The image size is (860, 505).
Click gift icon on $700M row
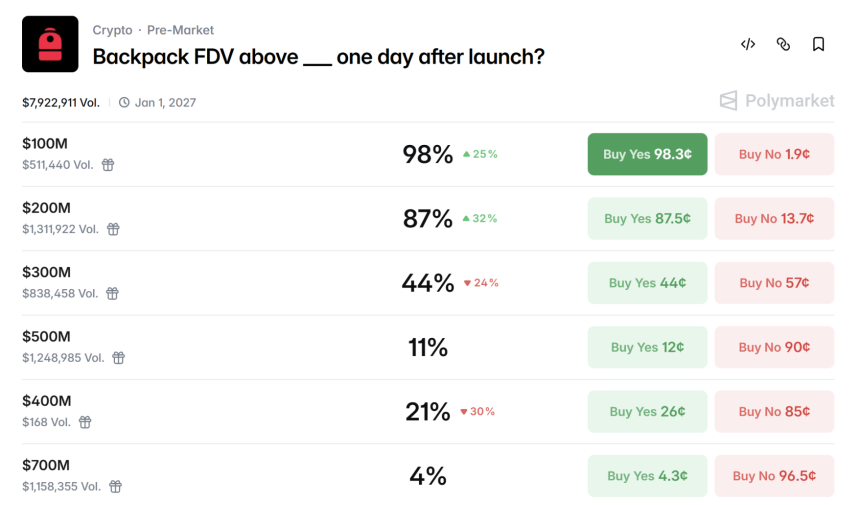tap(116, 487)
